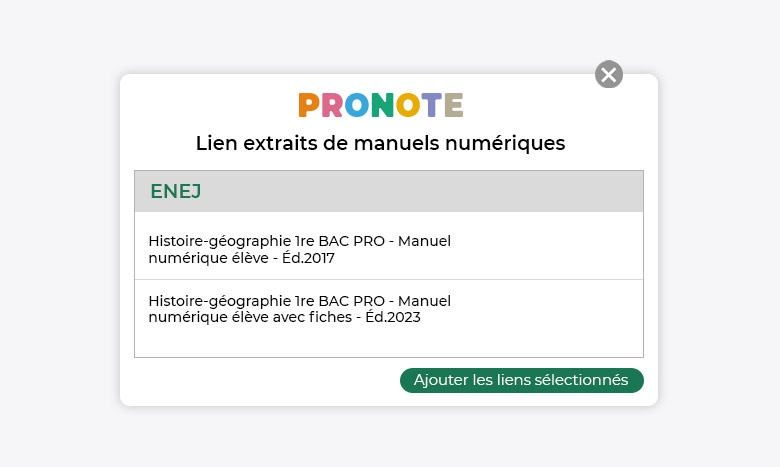The image size is (780, 467).
Task: Click Ajouter les liens sélectionnés
Action: pos(522,380)
